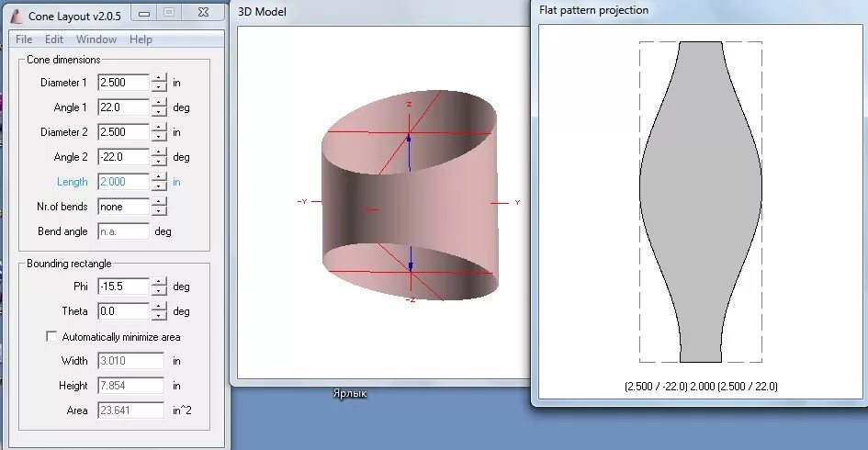Close the Cone Layout window

(203, 13)
